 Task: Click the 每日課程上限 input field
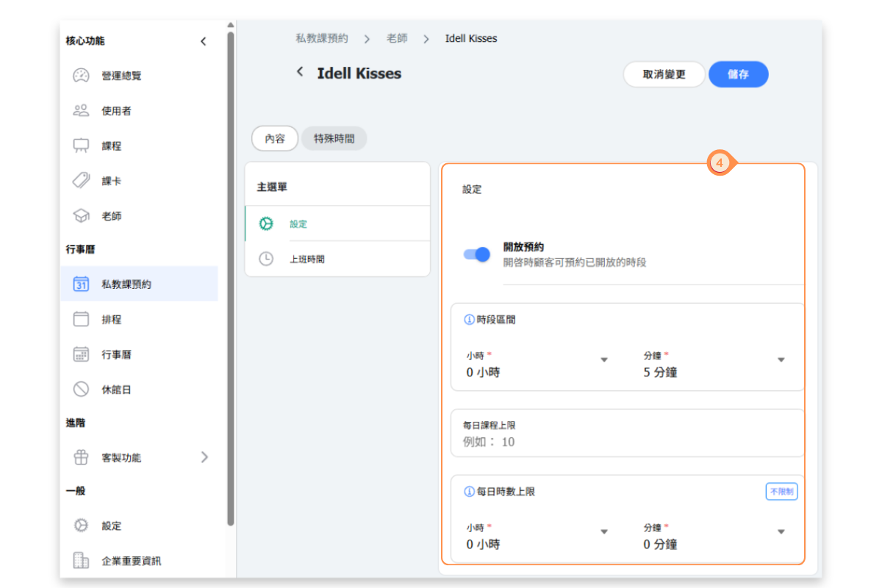click(625, 442)
